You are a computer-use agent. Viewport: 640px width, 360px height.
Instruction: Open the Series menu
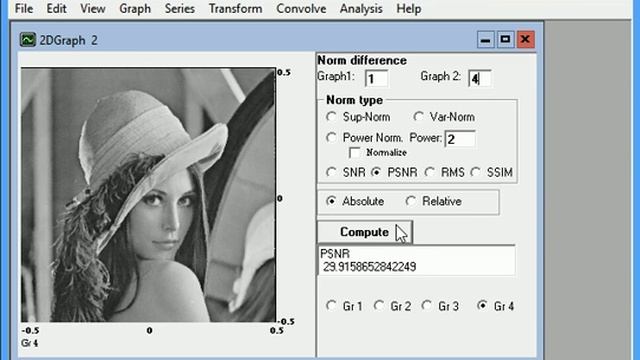180,9
